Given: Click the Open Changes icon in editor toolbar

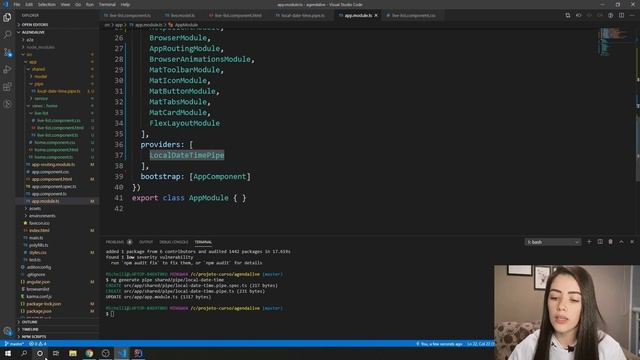Looking at the screenshot, I should [567, 16].
